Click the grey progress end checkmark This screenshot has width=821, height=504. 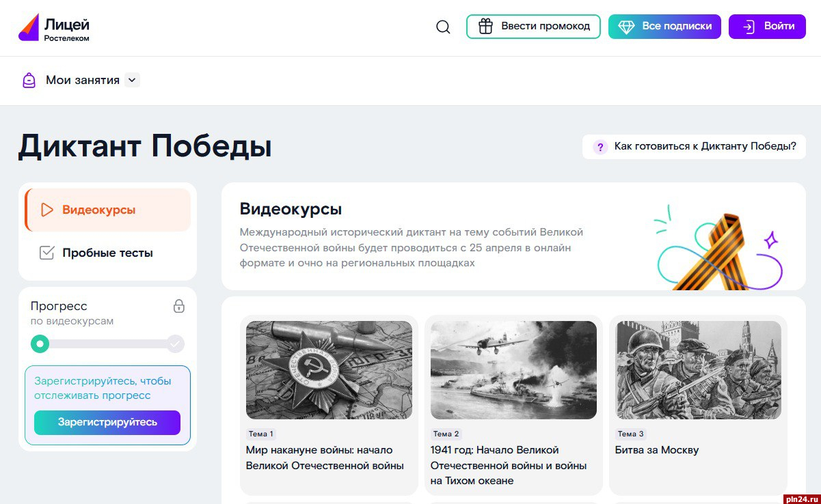pos(176,344)
